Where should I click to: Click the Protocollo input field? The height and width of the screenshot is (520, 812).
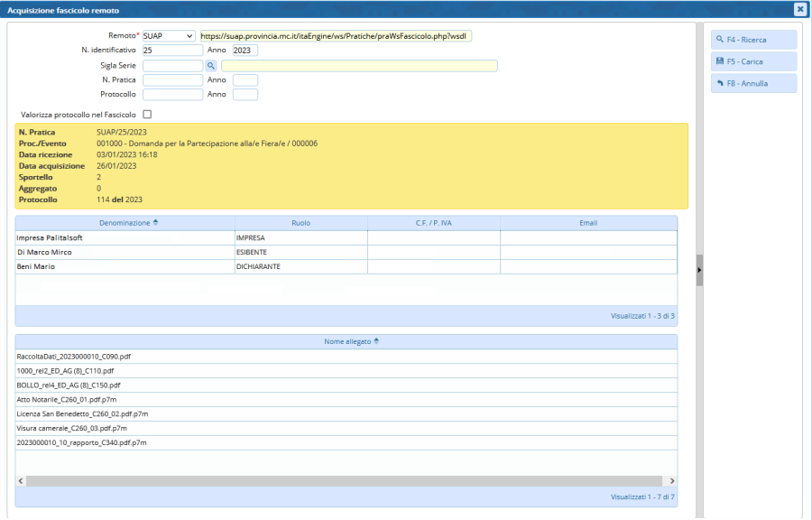[x=172, y=95]
